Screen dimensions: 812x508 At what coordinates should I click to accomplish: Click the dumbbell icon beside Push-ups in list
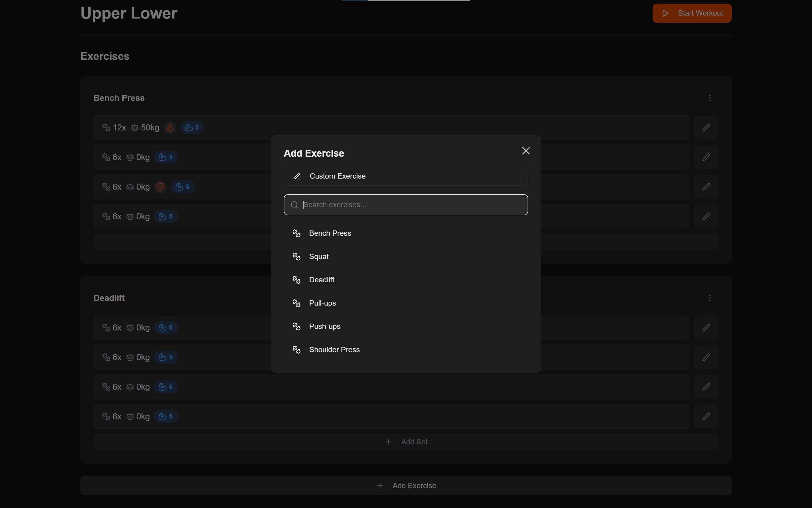coord(297,326)
